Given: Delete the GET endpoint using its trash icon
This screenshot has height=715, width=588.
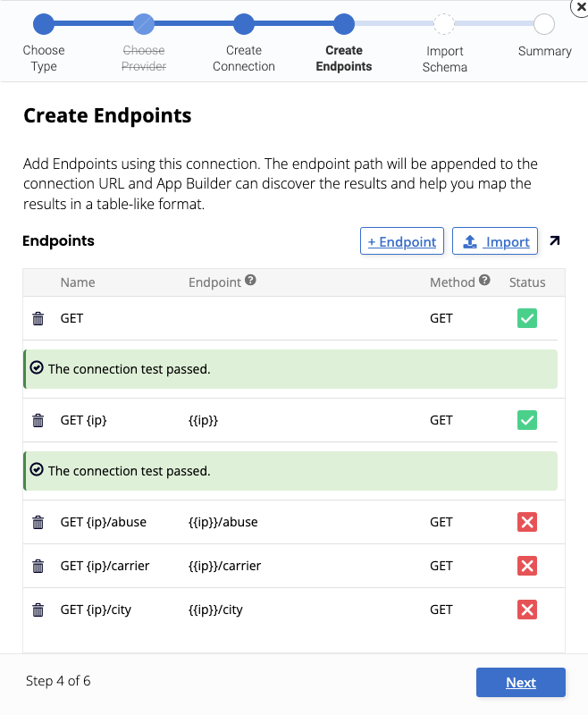Looking at the screenshot, I should point(37,318).
